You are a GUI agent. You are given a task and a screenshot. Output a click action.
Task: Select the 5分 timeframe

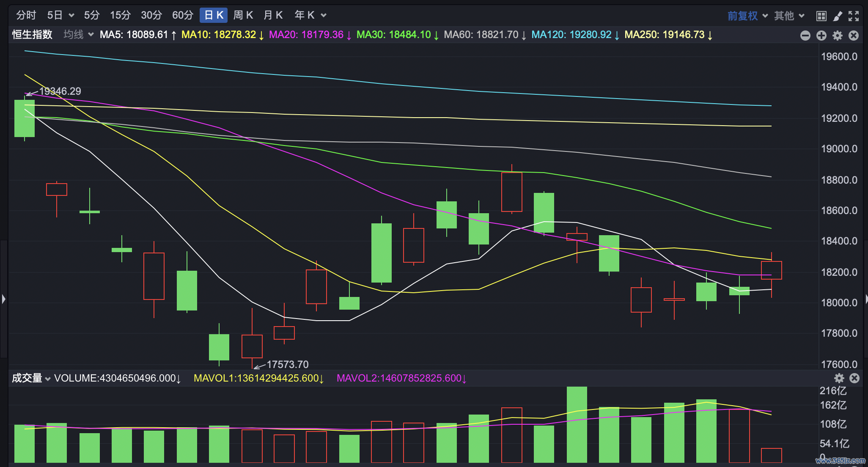point(92,15)
